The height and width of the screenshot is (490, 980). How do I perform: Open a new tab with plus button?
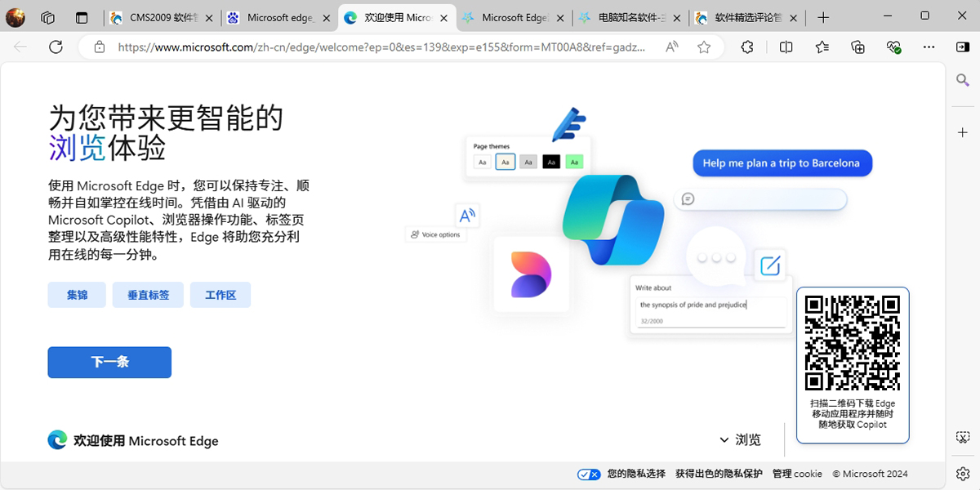pos(823,17)
